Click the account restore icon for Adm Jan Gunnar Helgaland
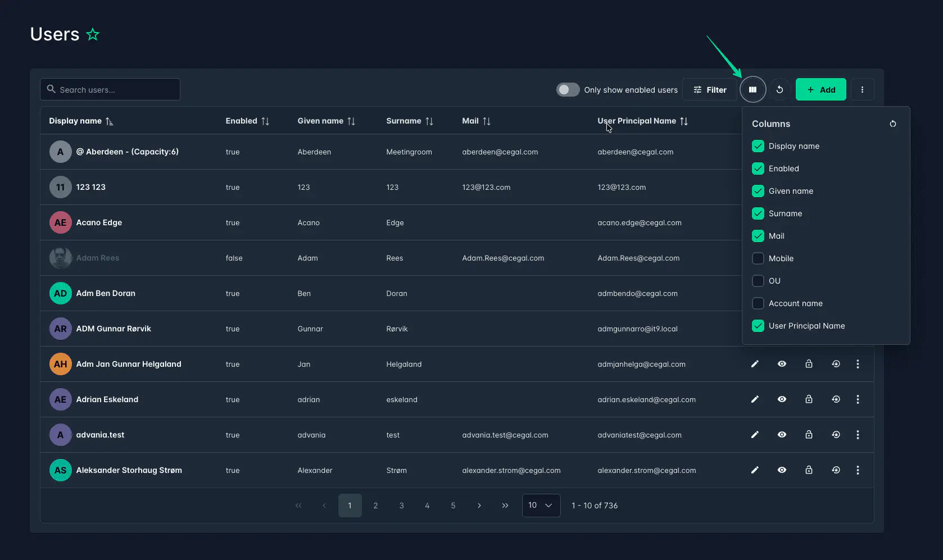 (836, 364)
